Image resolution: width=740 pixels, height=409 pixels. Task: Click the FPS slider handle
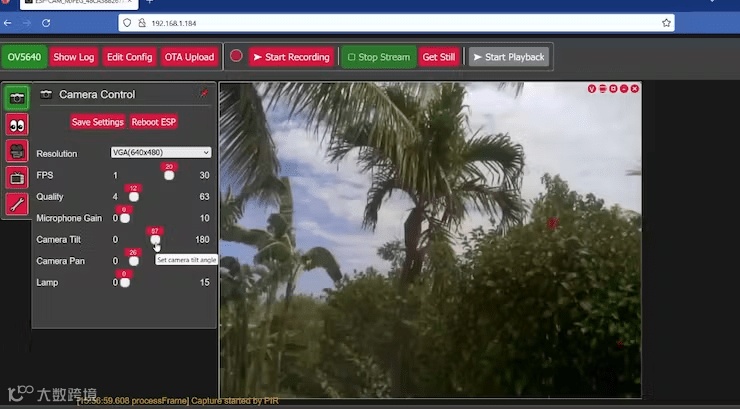[x=169, y=175]
